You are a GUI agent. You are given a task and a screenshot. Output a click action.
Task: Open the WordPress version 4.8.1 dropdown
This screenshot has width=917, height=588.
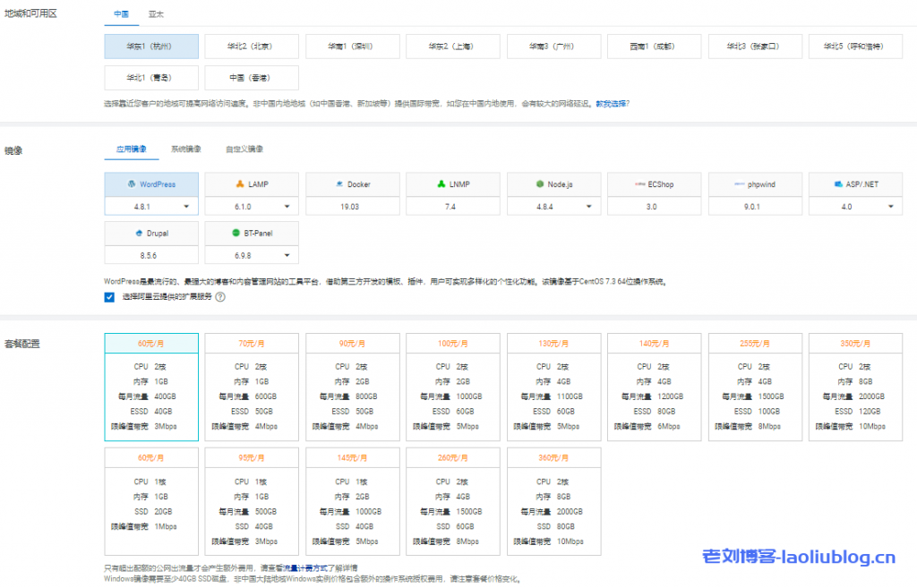coord(150,206)
